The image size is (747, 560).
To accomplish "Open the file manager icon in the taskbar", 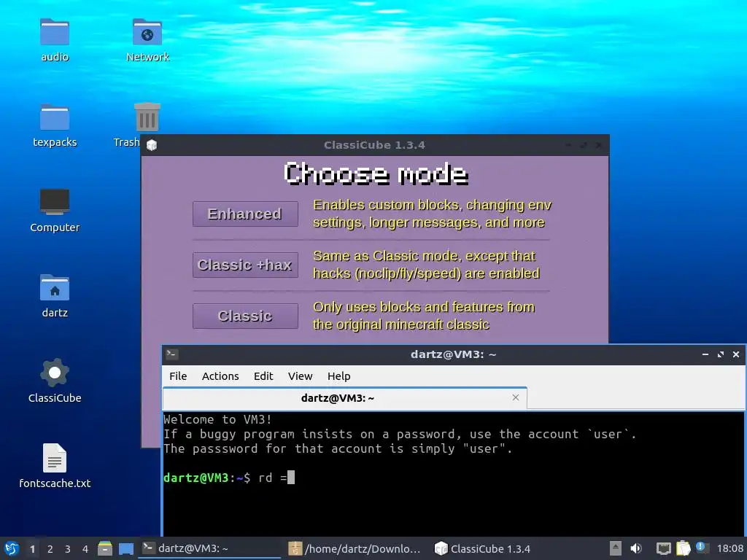I will 105,548.
